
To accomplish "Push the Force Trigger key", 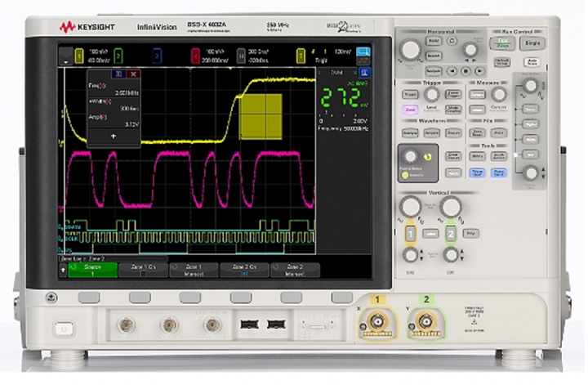I will tap(453, 95).
